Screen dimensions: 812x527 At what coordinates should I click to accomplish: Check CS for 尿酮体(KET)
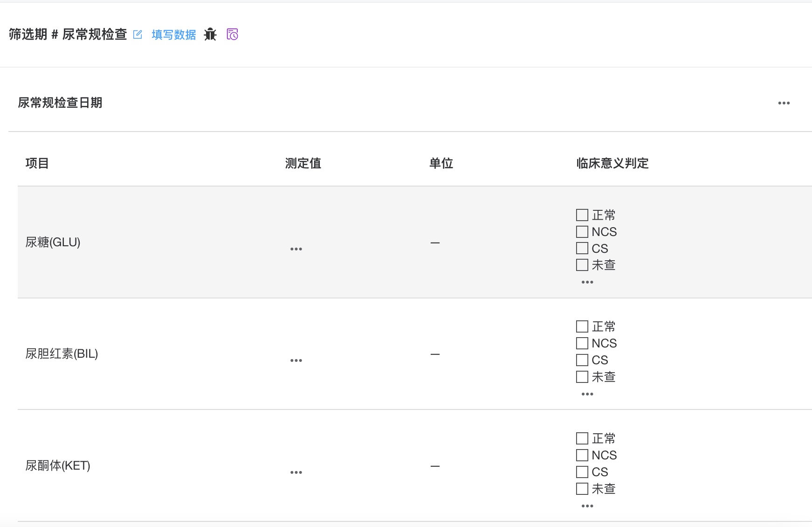coord(582,472)
